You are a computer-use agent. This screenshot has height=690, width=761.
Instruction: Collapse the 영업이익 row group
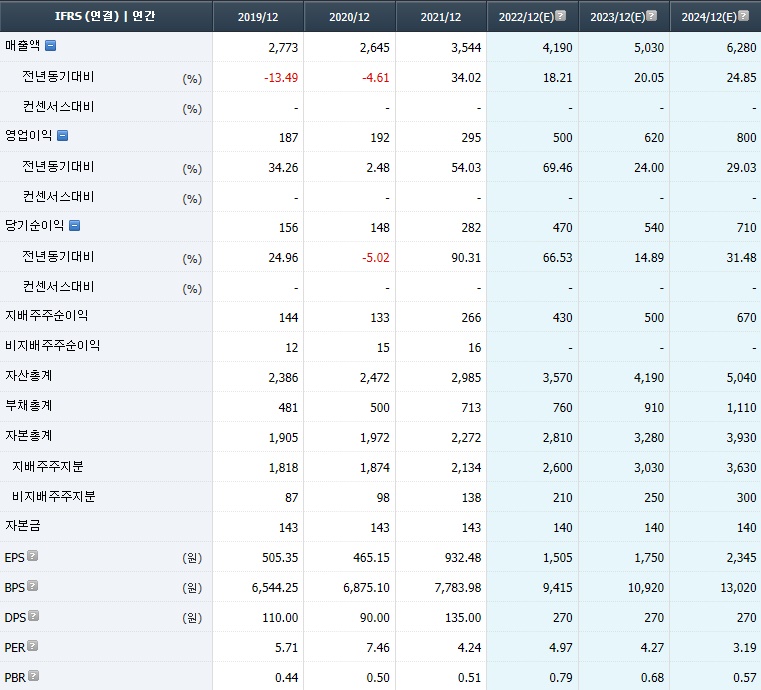pos(63,135)
